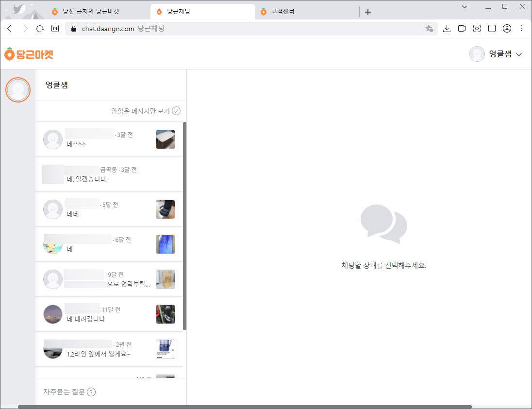Click the bookmark star in the address bar

pos(429,29)
